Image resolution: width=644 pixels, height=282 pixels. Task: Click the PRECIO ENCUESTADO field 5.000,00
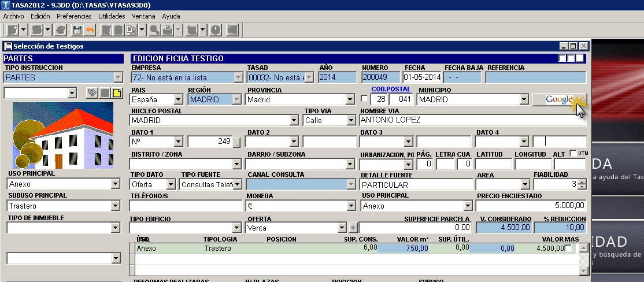[x=531, y=206]
